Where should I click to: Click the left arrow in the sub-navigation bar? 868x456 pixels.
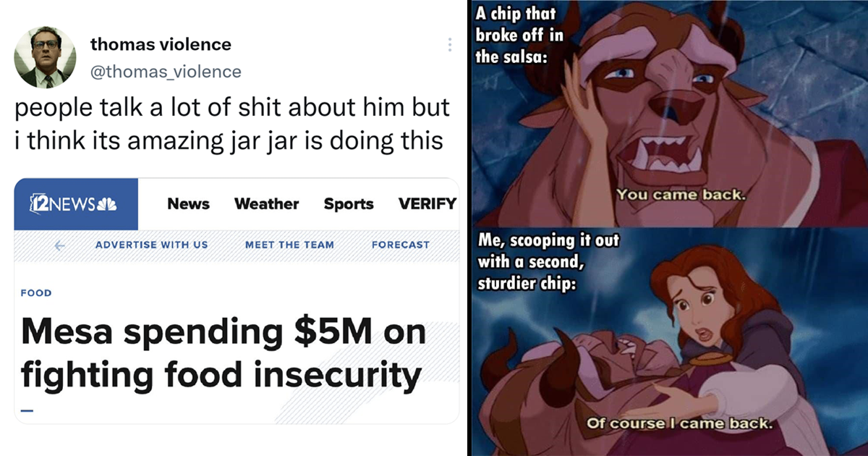click(x=60, y=245)
